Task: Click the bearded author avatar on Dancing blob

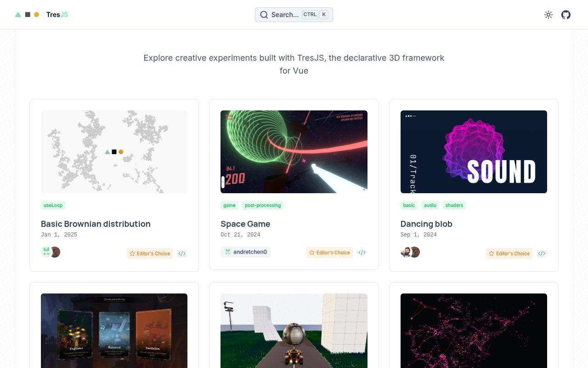Action: (406, 252)
